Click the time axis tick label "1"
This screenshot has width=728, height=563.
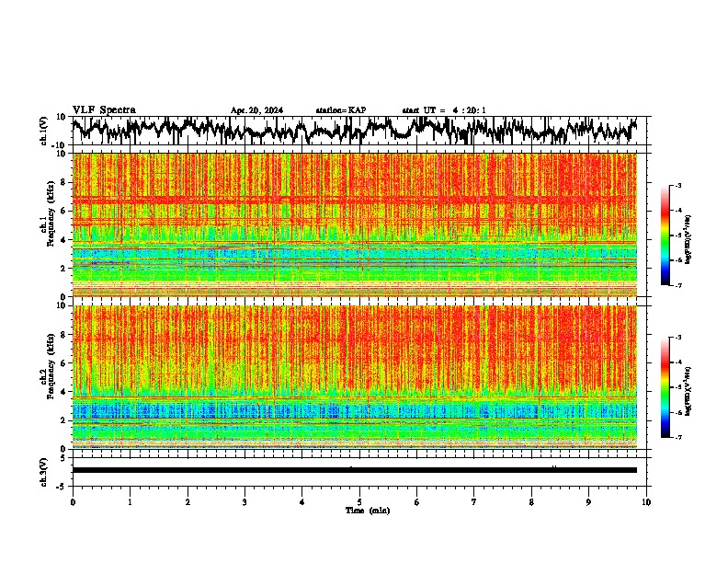pos(130,502)
